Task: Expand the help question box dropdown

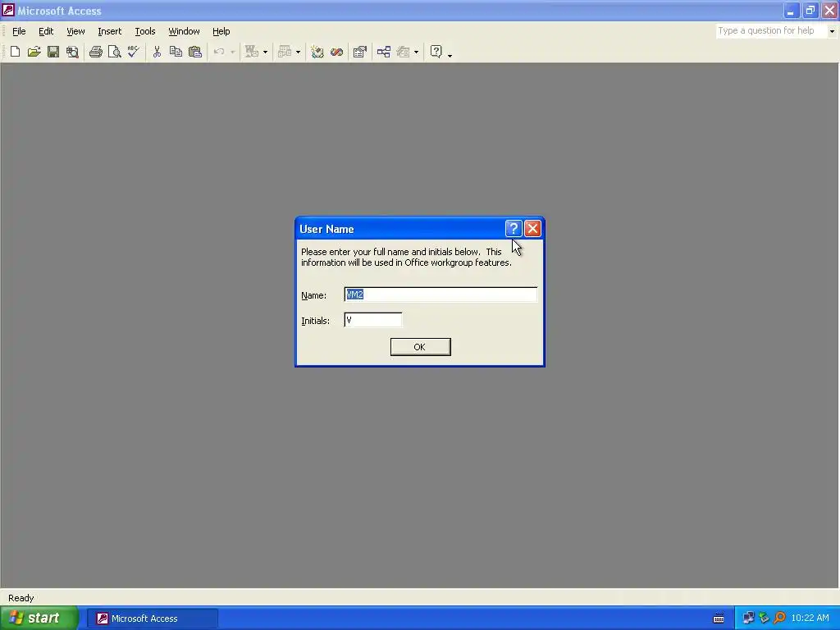Action: [832, 31]
